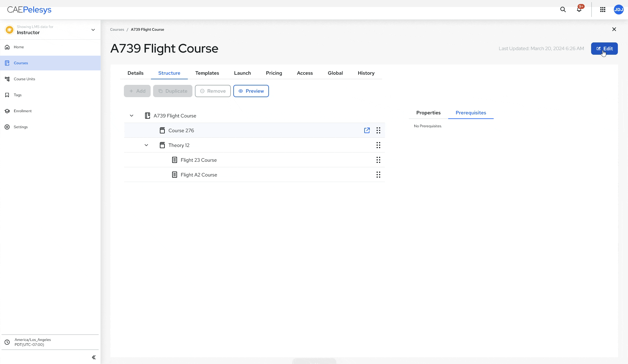Switch to the Templates tab
The image size is (628, 364).
(207, 73)
